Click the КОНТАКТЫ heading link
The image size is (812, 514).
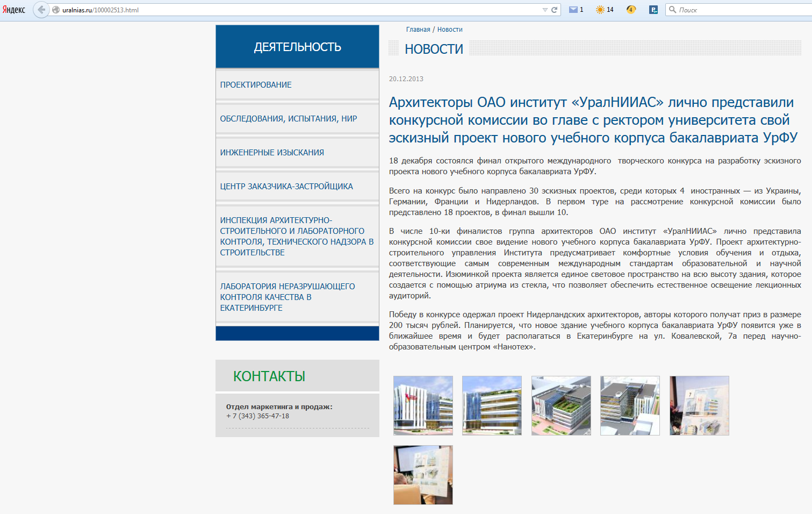pos(269,376)
